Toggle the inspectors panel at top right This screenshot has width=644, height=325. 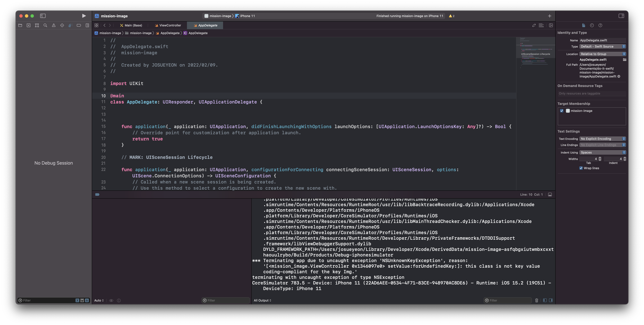point(621,16)
